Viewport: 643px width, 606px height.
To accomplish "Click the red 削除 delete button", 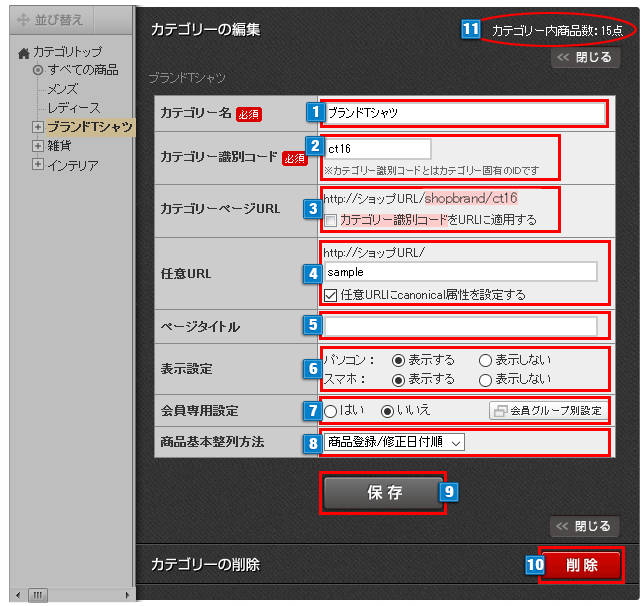I will (x=580, y=565).
